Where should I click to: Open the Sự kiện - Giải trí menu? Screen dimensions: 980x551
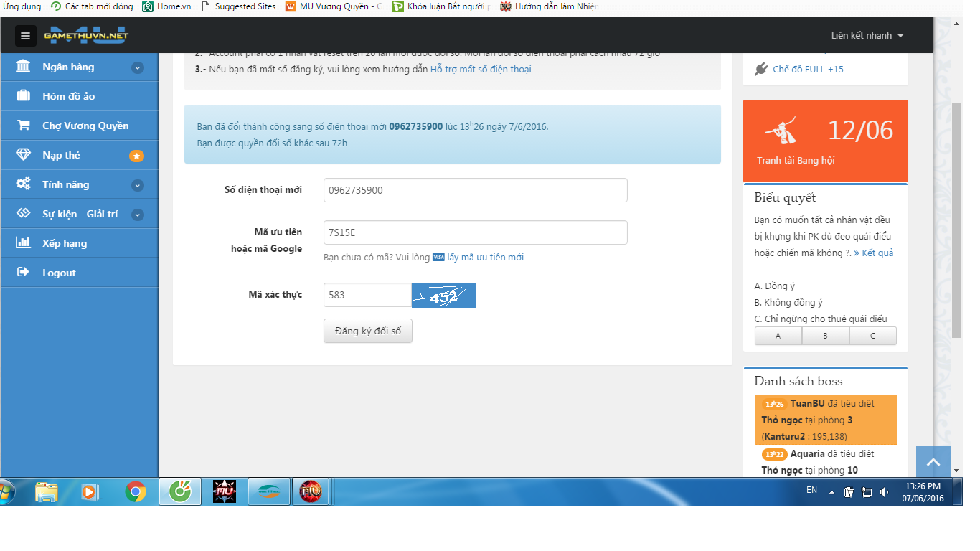coord(80,214)
